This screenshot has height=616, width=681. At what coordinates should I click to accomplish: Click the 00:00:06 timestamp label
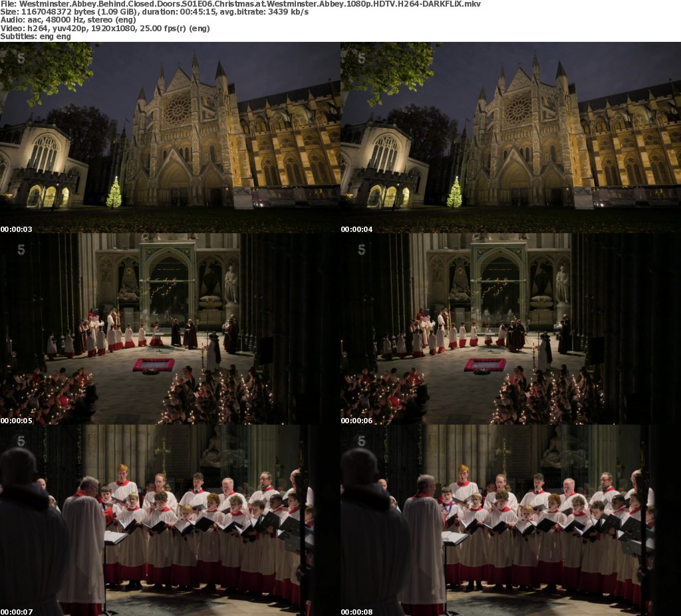[356, 421]
